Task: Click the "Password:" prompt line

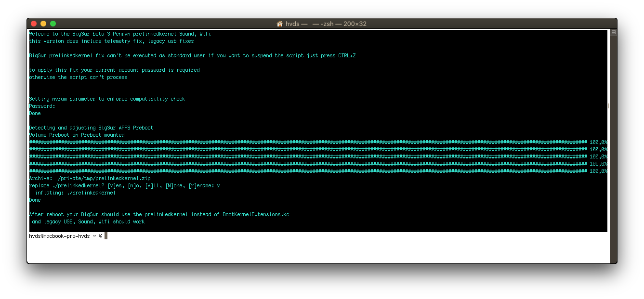Action: 42,106
